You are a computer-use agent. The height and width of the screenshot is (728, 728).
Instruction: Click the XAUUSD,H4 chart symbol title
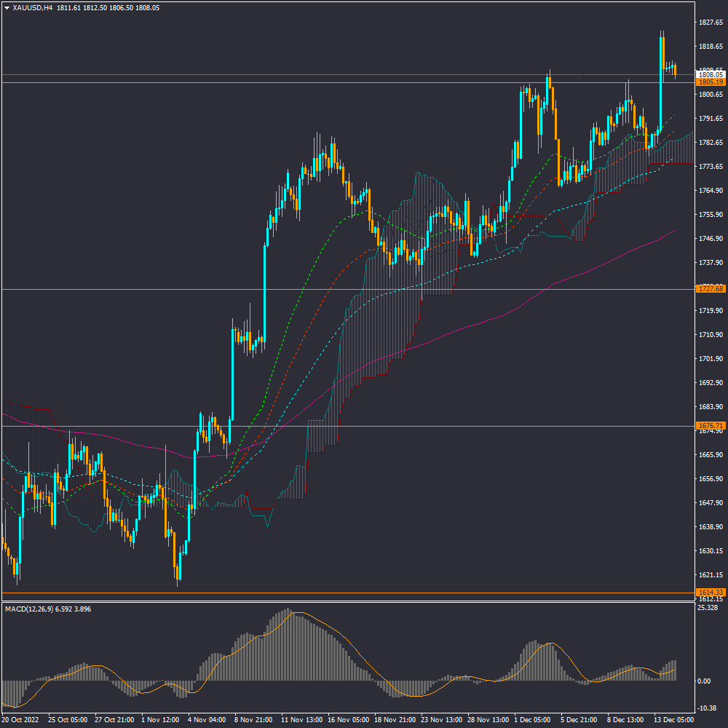tap(31, 8)
